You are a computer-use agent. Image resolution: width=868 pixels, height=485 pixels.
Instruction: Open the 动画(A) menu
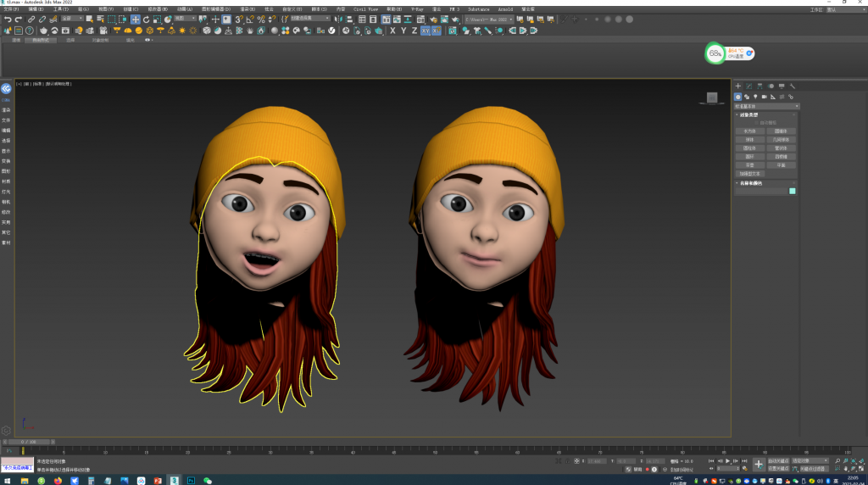point(185,9)
